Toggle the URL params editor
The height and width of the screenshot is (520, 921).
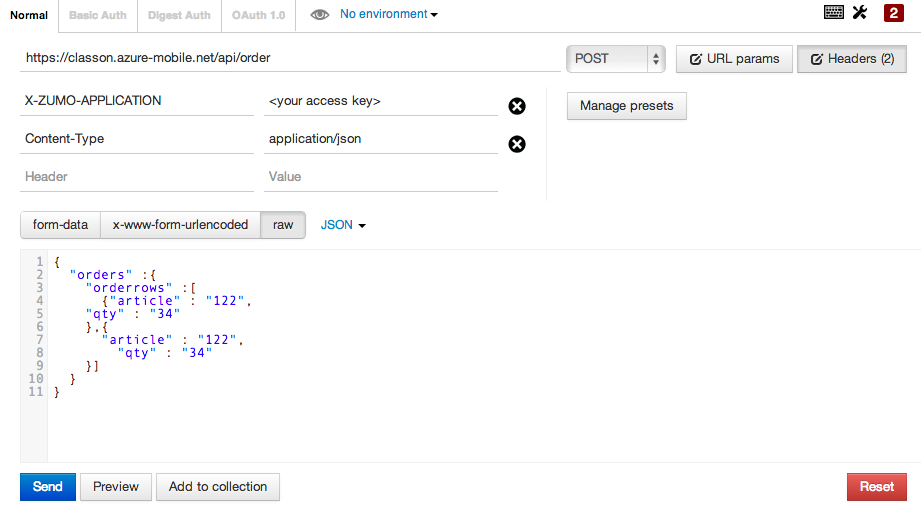734,59
